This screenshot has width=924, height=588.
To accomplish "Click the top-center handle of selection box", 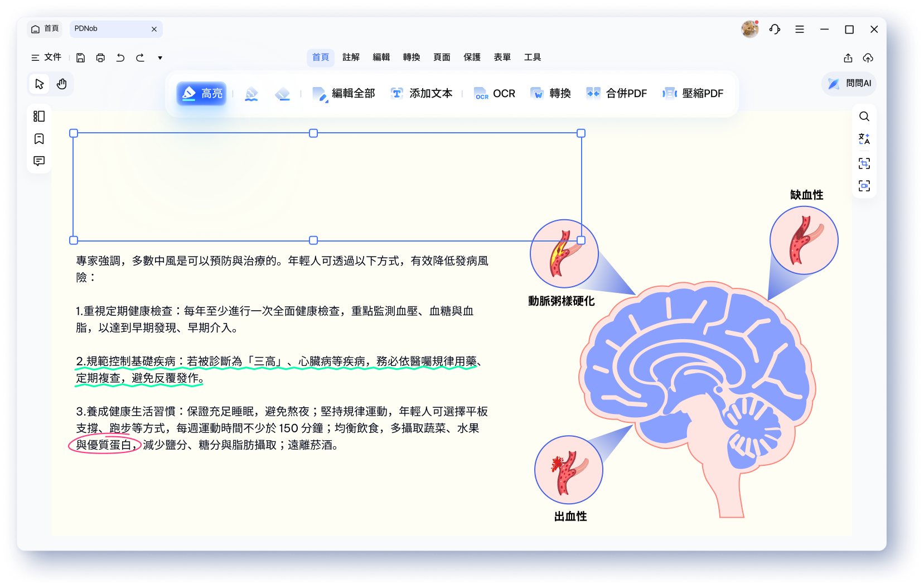I will (313, 133).
